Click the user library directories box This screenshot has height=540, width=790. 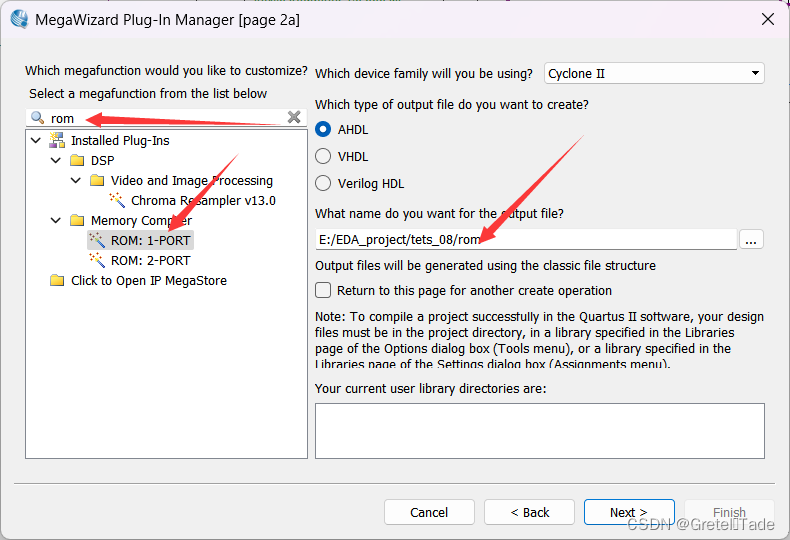(540, 431)
